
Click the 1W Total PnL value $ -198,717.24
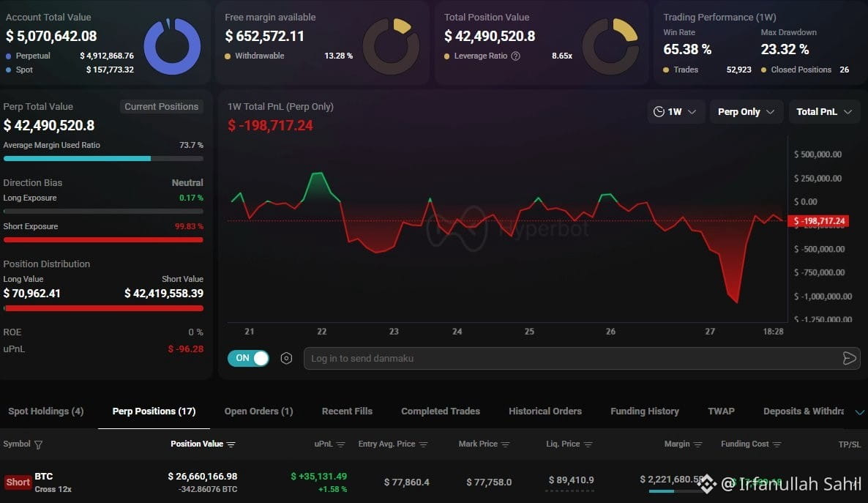click(x=270, y=126)
